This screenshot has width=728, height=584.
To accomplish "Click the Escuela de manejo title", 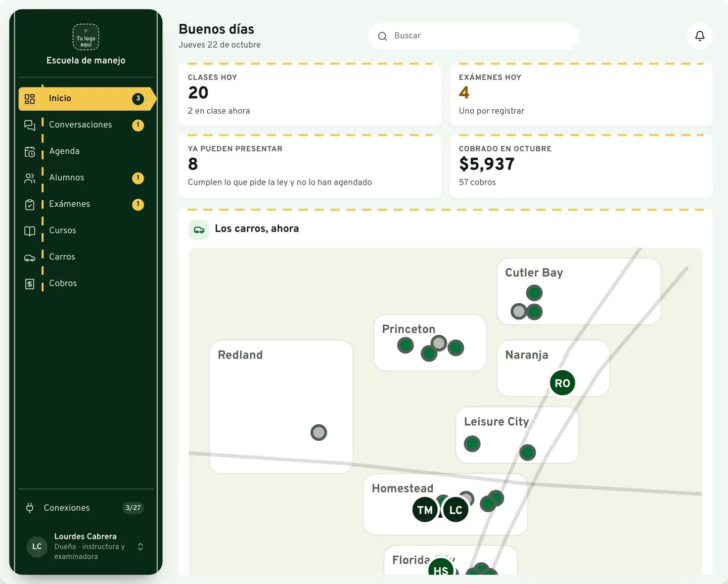I will [x=86, y=61].
